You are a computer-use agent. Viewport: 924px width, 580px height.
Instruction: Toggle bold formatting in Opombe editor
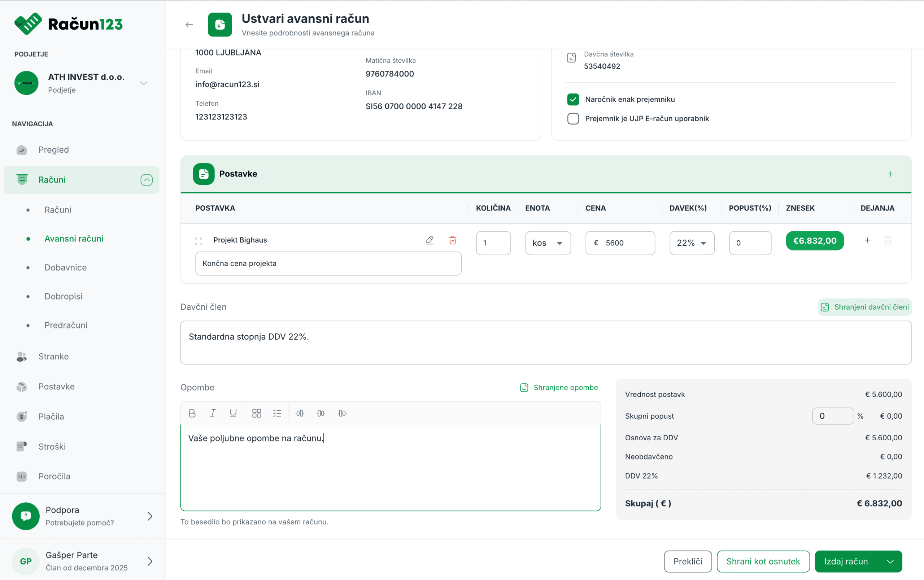click(192, 413)
